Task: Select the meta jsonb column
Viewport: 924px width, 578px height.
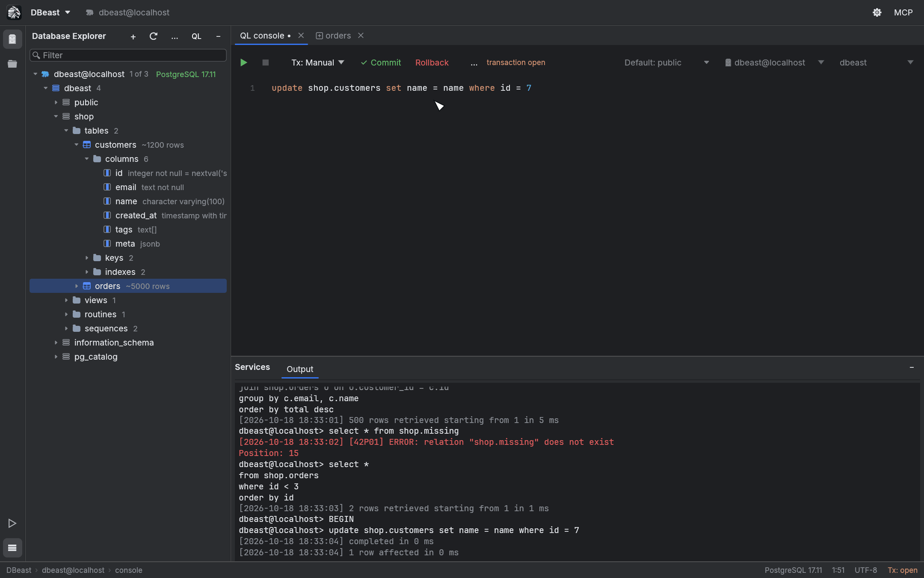Action: coord(128,244)
